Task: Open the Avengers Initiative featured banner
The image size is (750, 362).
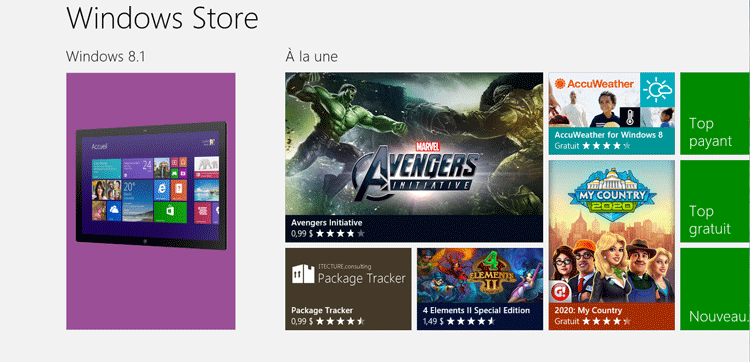Action: click(x=414, y=157)
